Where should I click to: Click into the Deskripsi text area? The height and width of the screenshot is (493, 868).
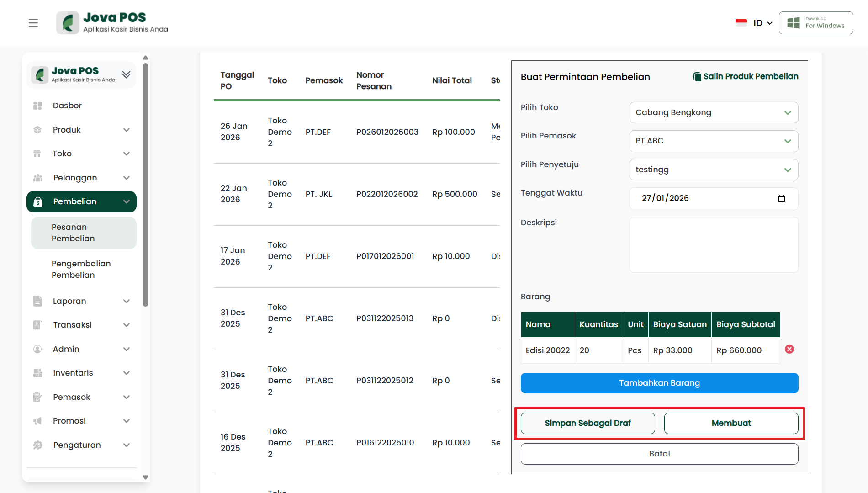click(x=713, y=245)
